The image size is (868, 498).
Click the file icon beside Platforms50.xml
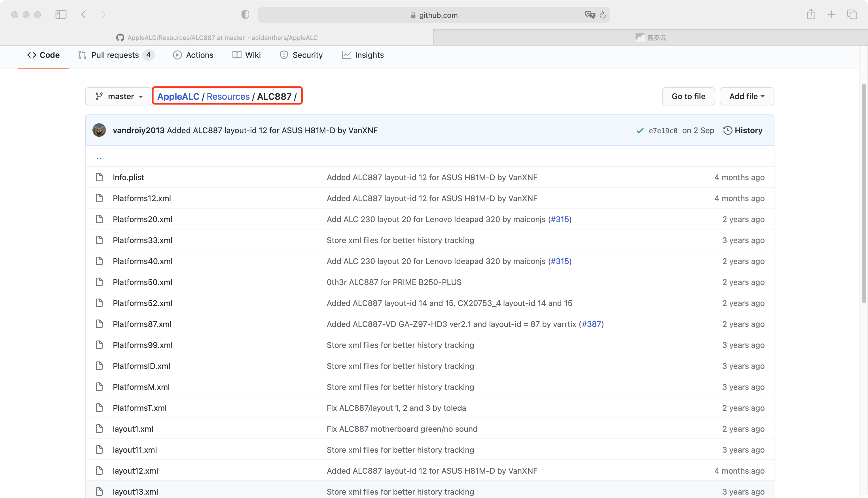click(99, 282)
